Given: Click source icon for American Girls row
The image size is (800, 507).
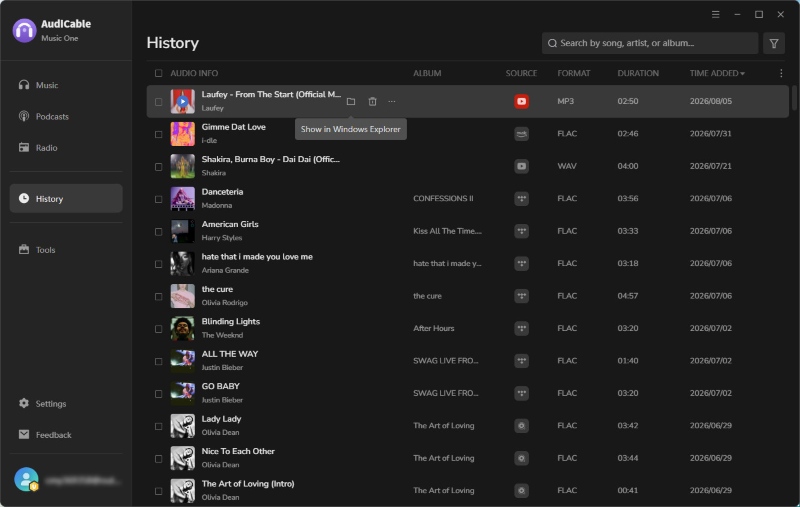Looking at the screenshot, I should (521, 231).
